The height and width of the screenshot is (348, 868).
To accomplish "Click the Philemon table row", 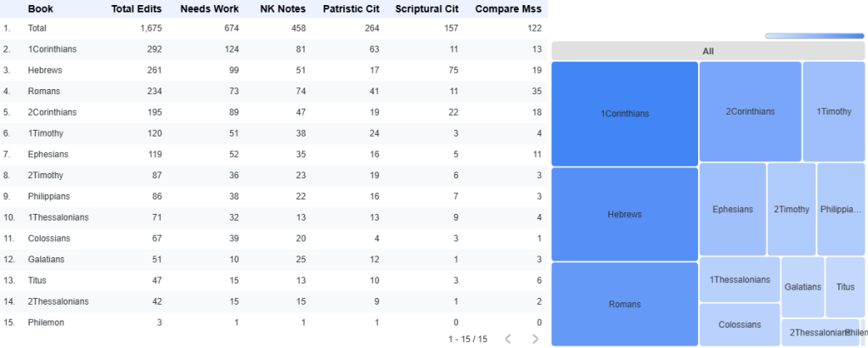I will tap(272, 323).
